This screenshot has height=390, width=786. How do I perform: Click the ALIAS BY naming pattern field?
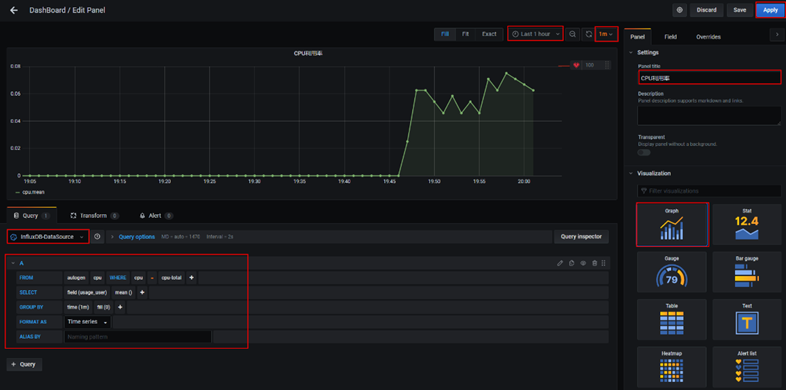tap(138, 337)
